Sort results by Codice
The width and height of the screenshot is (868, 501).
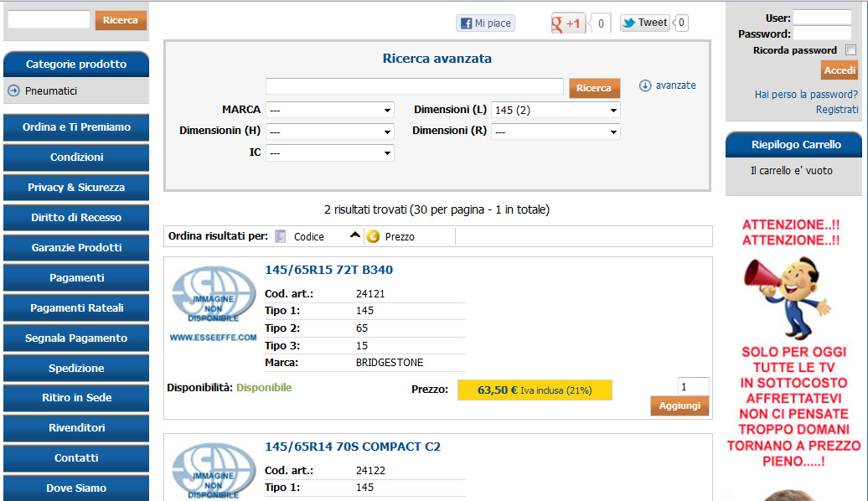coord(309,237)
